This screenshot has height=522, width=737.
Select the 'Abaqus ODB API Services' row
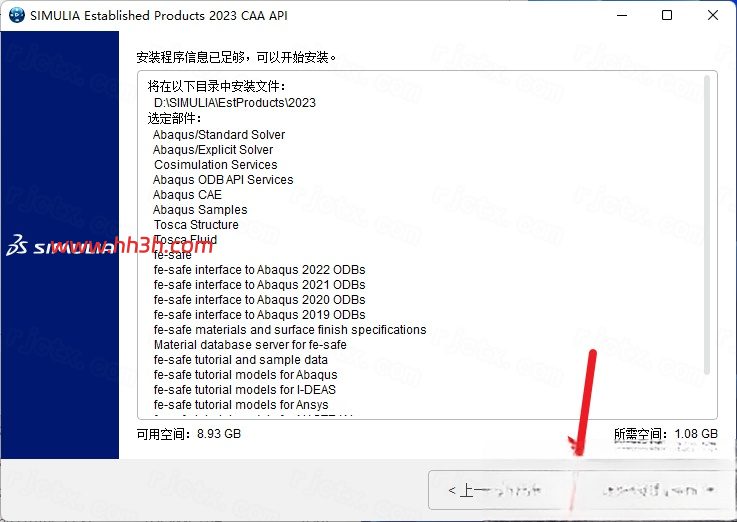[223, 180]
